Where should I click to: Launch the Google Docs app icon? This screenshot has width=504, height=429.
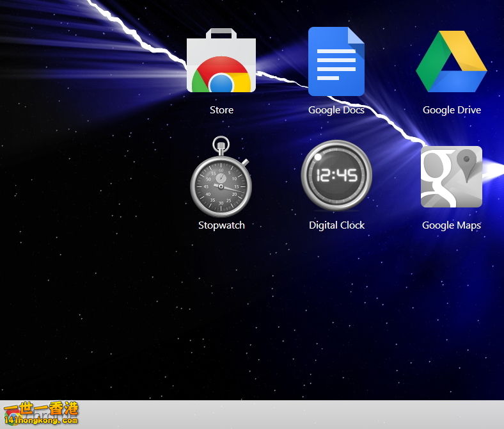pyautogui.click(x=336, y=62)
